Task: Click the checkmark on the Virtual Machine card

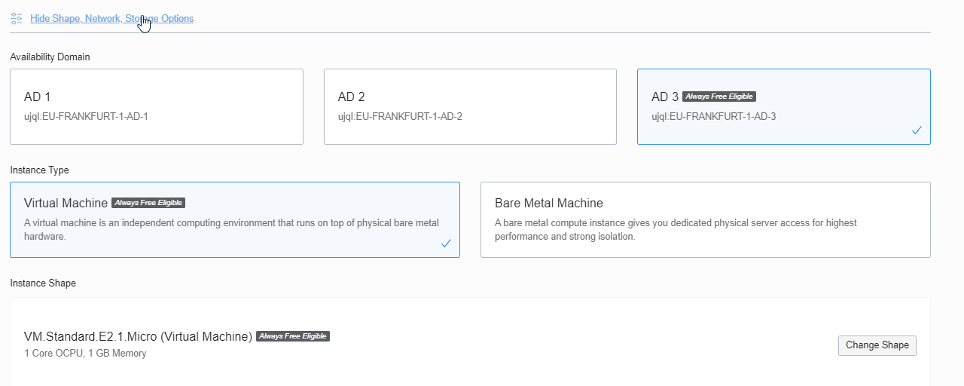Action: click(446, 243)
